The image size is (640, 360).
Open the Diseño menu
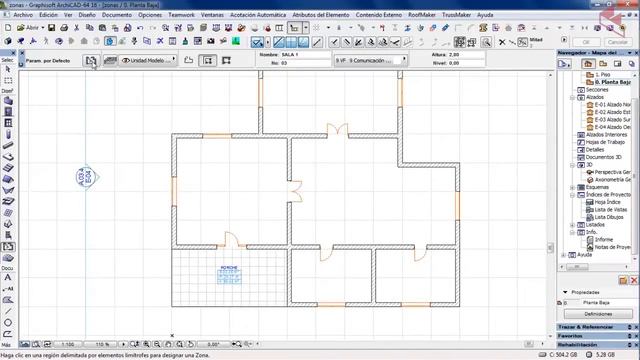87,15
